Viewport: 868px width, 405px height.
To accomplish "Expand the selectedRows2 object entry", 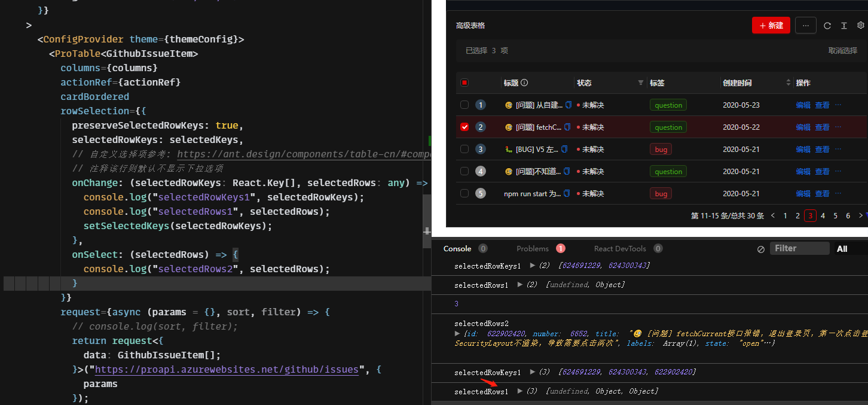I will (459, 333).
